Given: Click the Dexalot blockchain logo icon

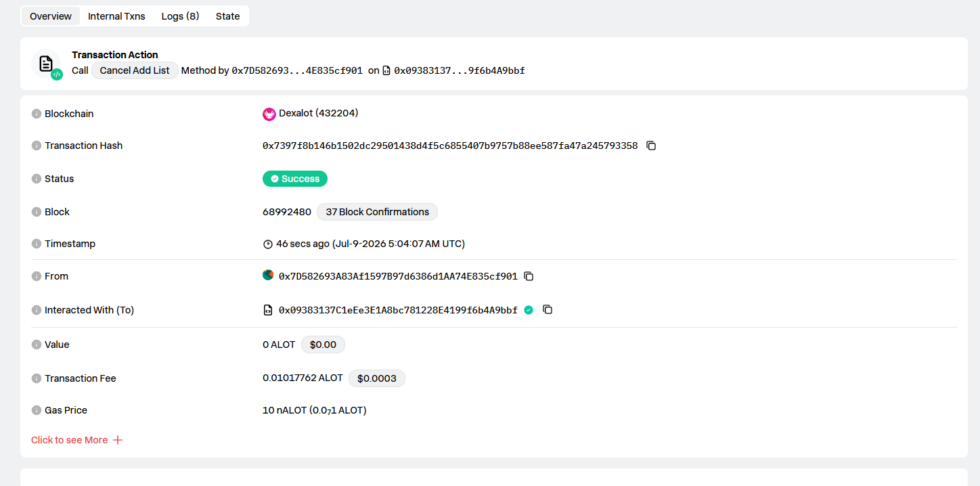Looking at the screenshot, I should point(269,114).
